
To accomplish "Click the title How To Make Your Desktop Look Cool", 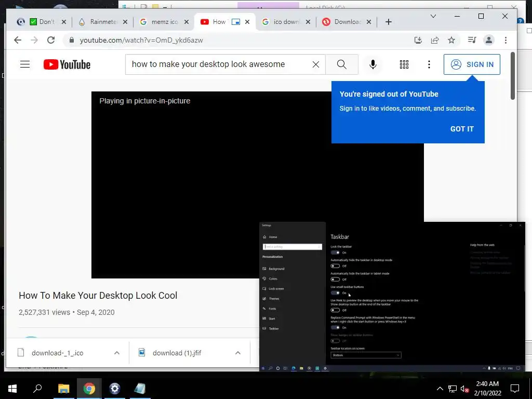I will [x=98, y=296].
